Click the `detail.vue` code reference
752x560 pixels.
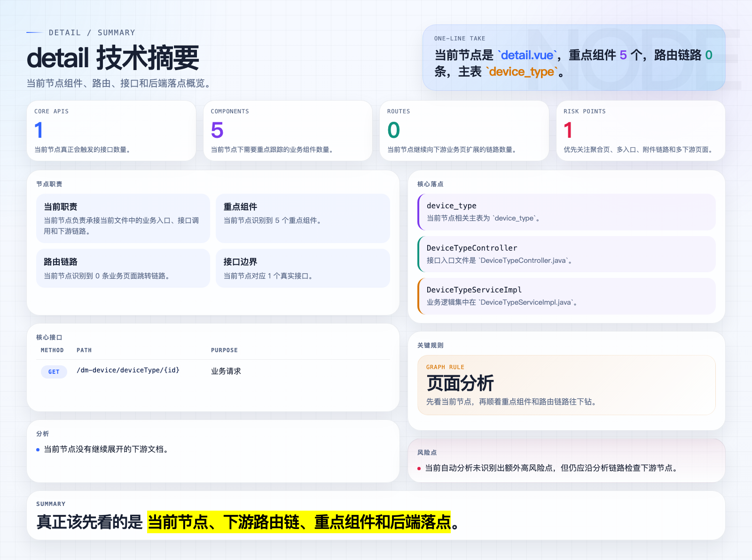(527, 55)
